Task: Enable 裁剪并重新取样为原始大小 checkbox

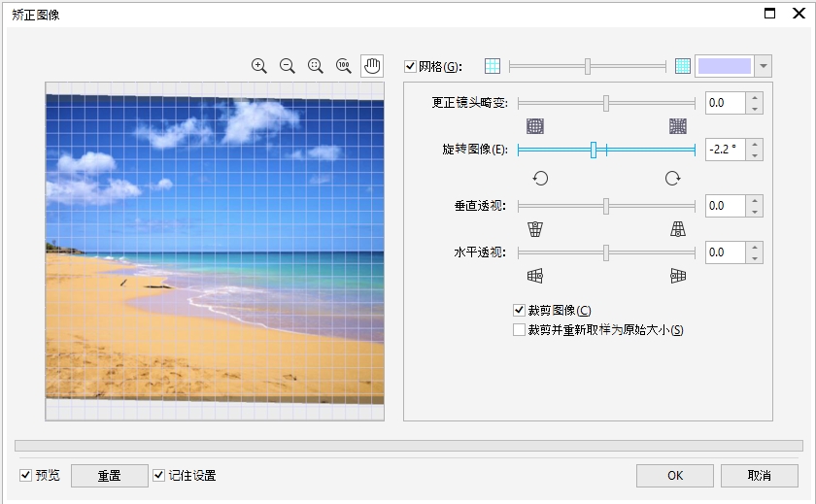Action: coord(519,330)
